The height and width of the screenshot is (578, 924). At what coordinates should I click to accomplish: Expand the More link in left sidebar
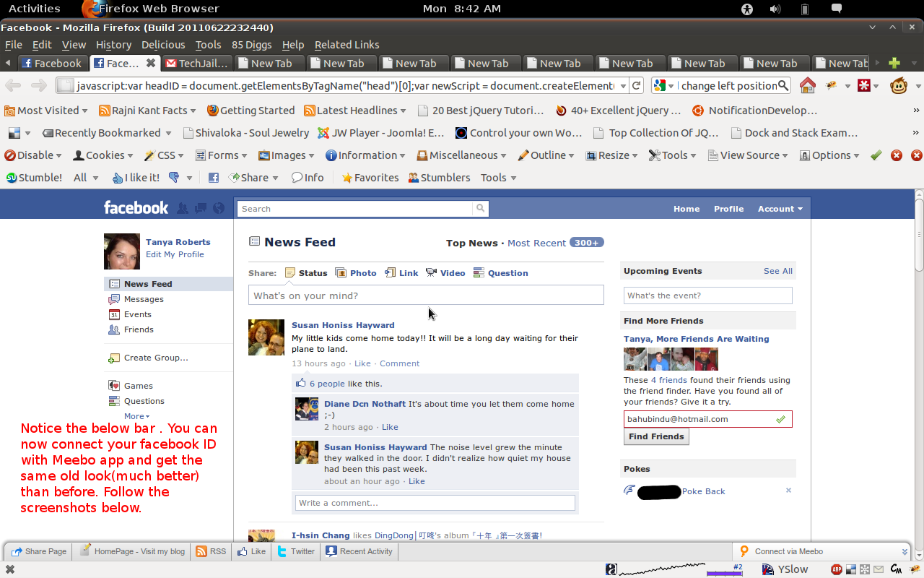point(136,416)
